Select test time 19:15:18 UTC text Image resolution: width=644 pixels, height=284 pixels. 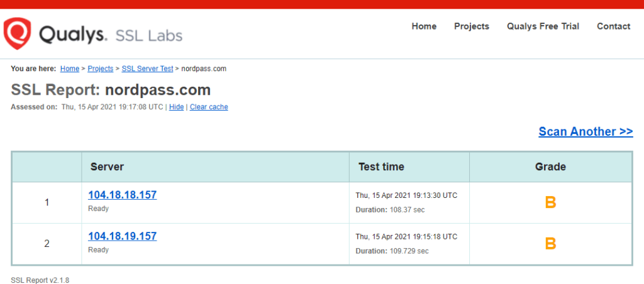pos(406,237)
